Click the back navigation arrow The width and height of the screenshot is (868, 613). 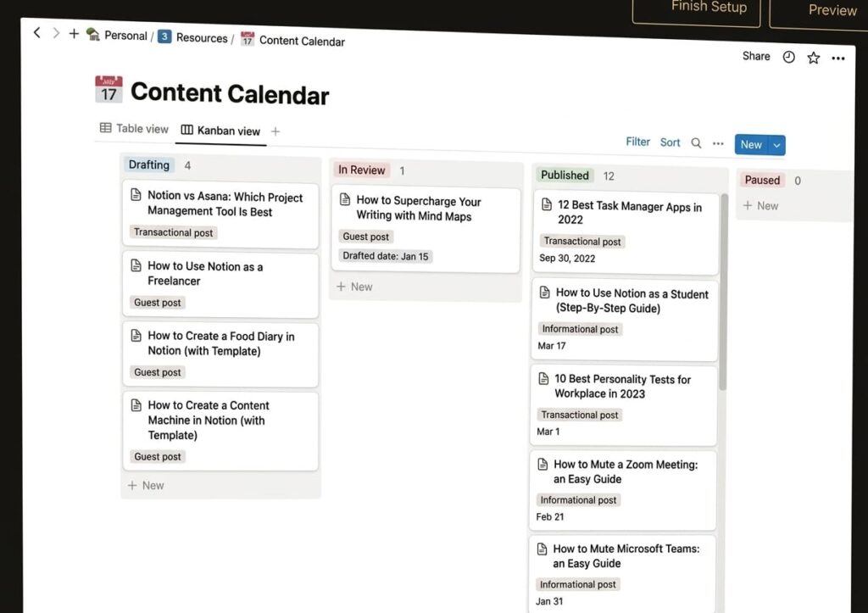coord(36,32)
